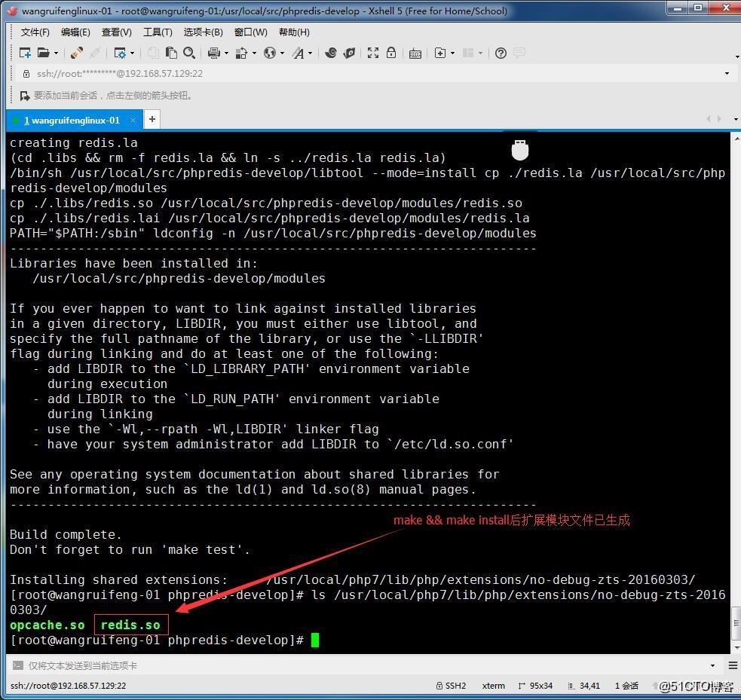Open the session Properties gear icon
This screenshot has width=741, height=700.
[120, 53]
